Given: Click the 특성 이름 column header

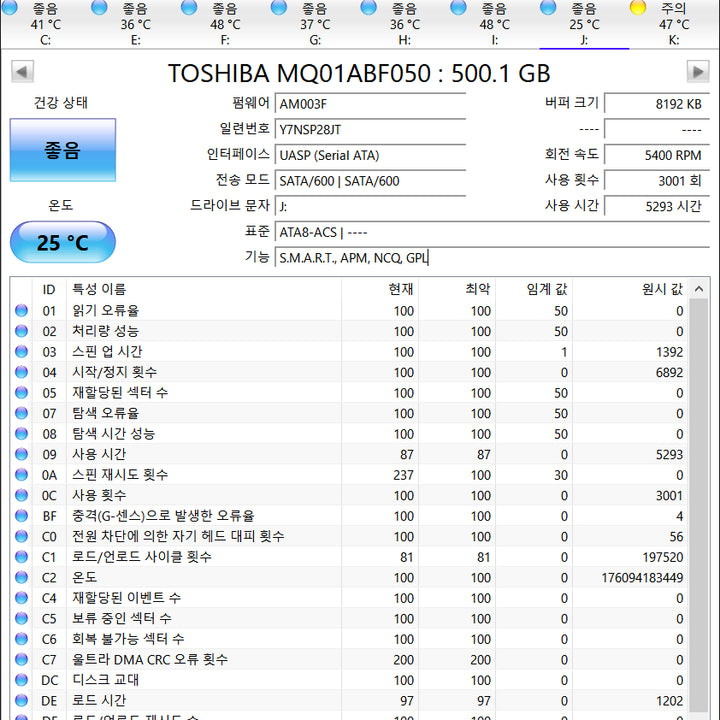Looking at the screenshot, I should (x=204, y=289).
